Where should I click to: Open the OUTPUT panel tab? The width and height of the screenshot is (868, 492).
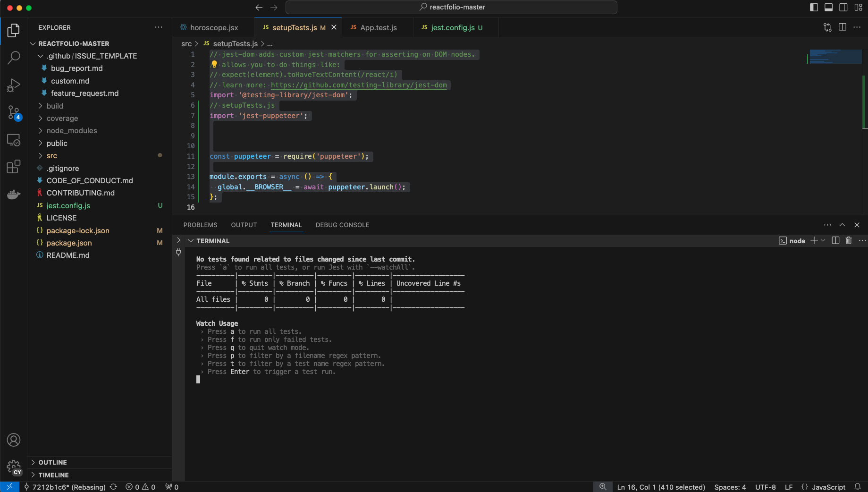click(x=244, y=225)
